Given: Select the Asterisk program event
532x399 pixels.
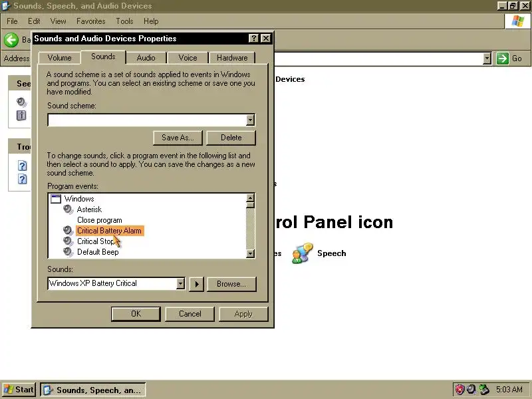Looking at the screenshot, I should click(x=89, y=209).
